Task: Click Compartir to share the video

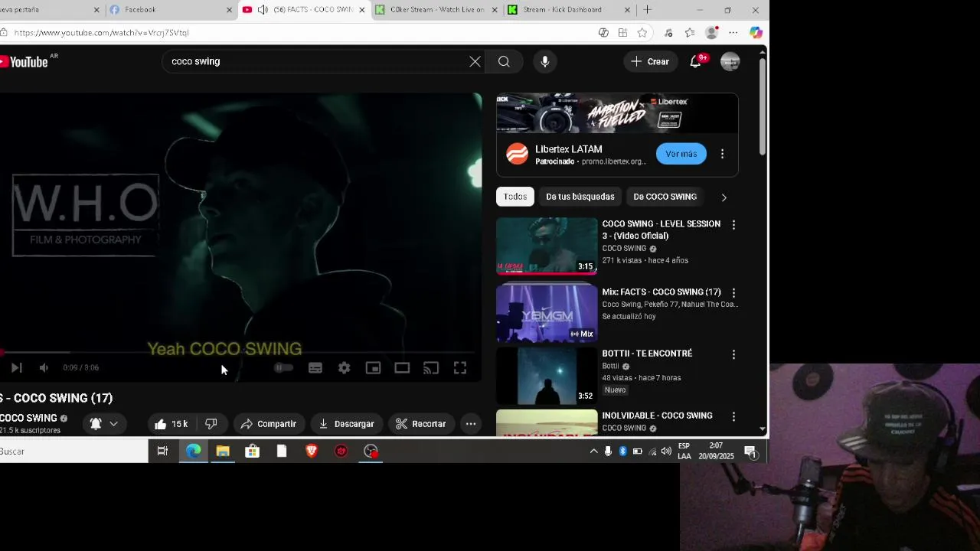Action: [268, 424]
